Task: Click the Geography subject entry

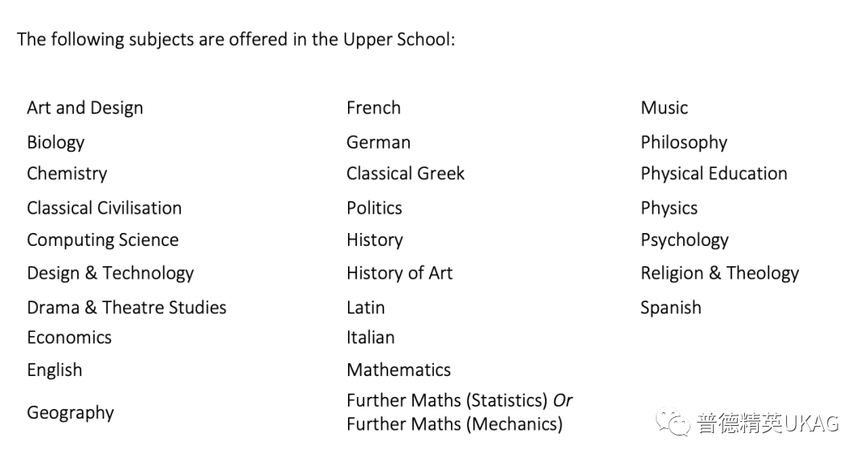Action: 70,413
